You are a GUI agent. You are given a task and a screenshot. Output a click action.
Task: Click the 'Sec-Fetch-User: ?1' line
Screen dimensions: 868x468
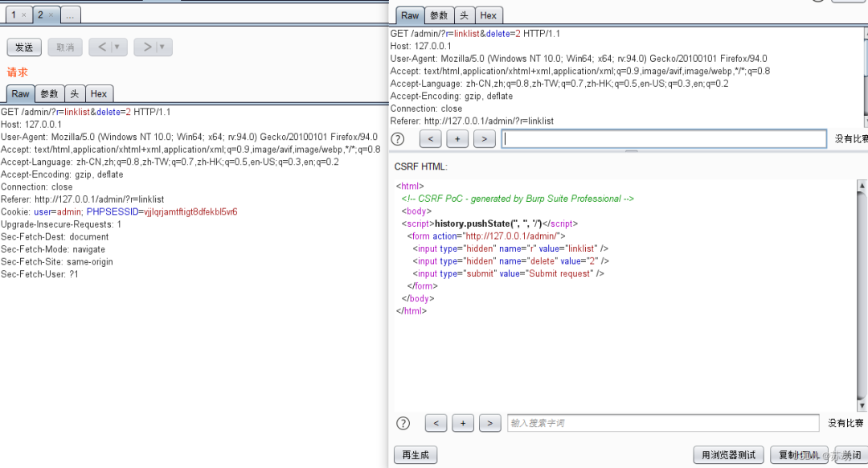click(39, 274)
